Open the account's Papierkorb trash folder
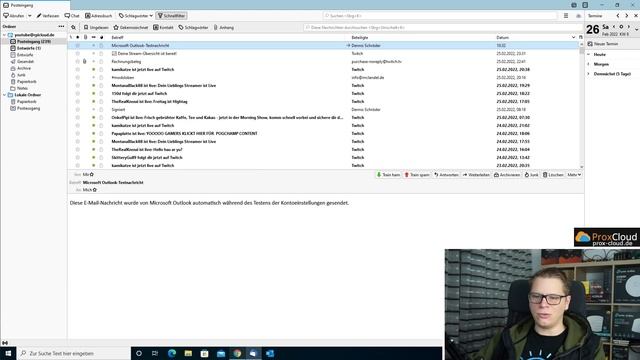 click(x=27, y=82)
